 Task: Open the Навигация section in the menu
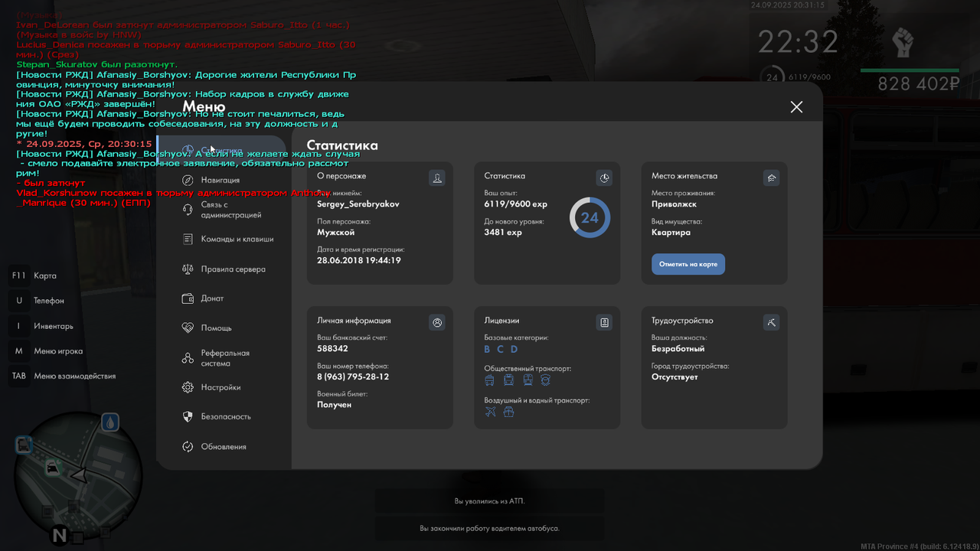coord(222,181)
